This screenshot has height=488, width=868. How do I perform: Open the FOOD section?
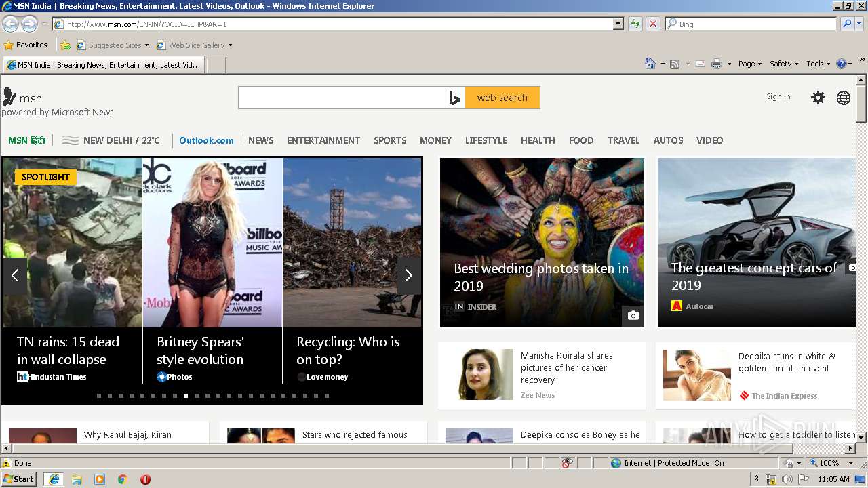(581, 140)
